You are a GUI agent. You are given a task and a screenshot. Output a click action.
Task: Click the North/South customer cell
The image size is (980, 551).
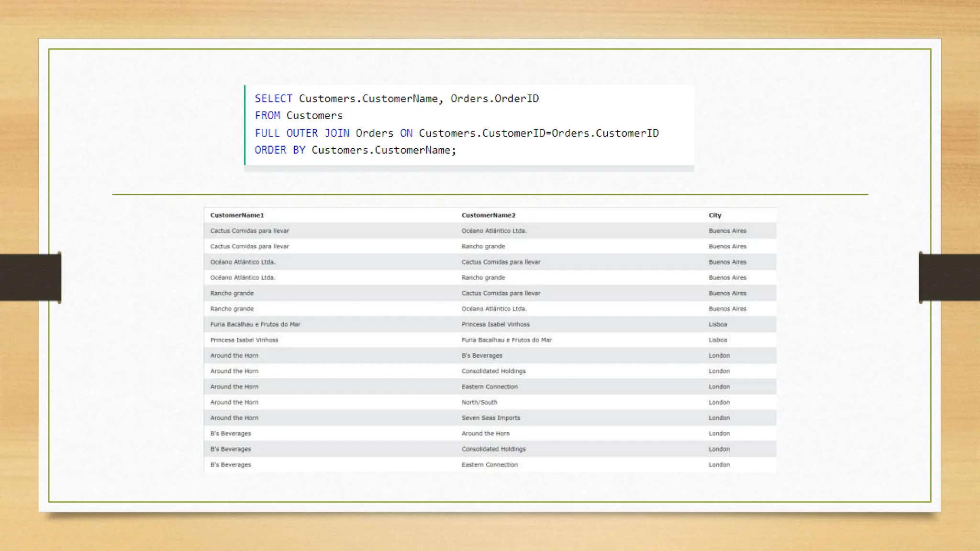(479, 402)
